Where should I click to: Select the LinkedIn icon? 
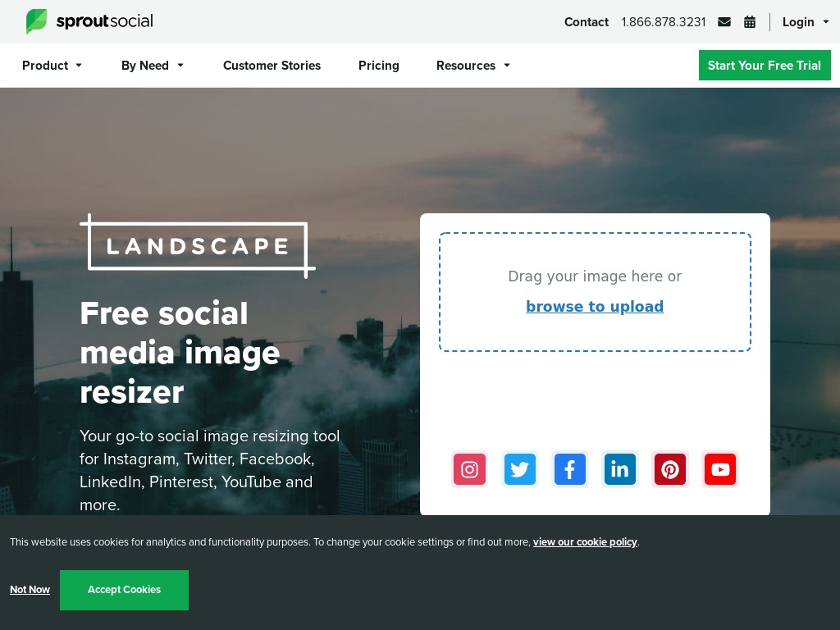[x=620, y=469]
